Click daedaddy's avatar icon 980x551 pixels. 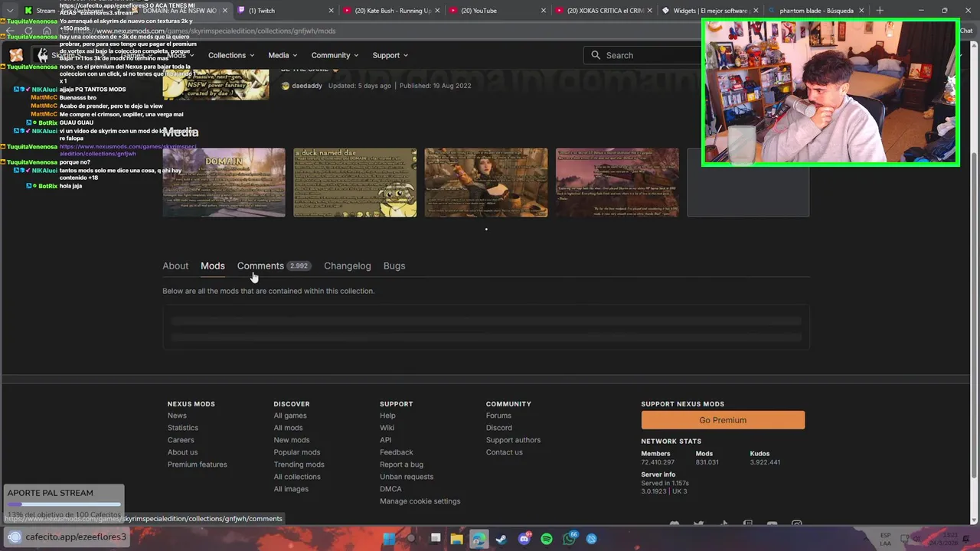click(x=286, y=86)
